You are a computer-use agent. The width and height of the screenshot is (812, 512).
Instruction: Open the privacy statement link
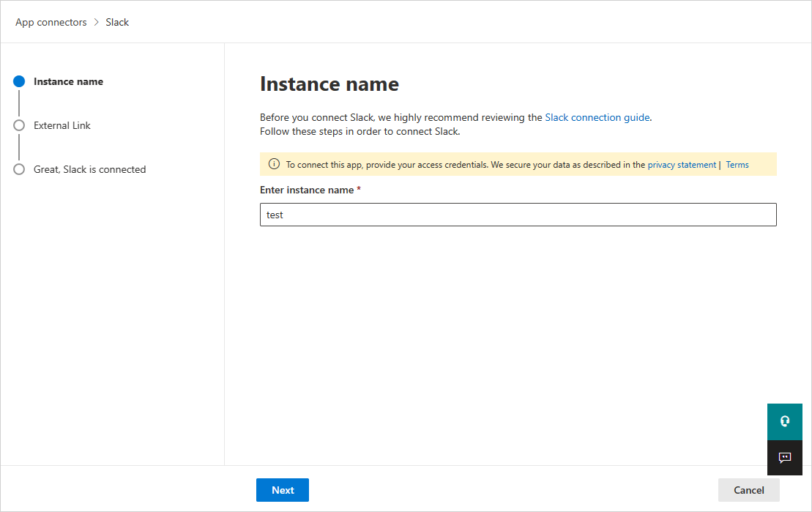coord(682,164)
